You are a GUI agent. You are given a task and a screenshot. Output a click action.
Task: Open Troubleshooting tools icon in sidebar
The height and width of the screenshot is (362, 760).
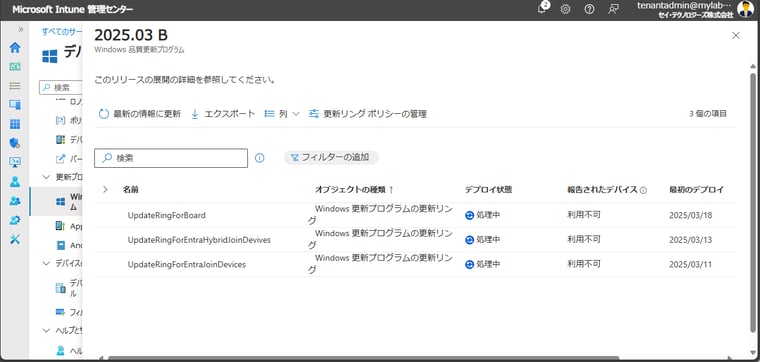[15, 239]
